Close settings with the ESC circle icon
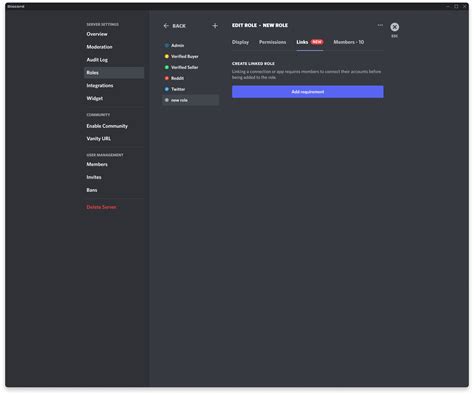The image size is (474, 395). [395, 27]
